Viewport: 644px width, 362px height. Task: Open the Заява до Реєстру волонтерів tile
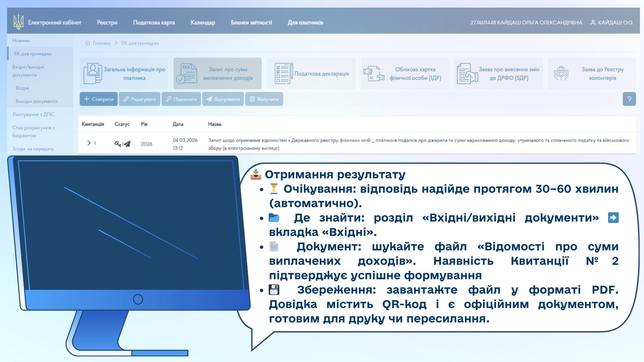tap(592, 74)
